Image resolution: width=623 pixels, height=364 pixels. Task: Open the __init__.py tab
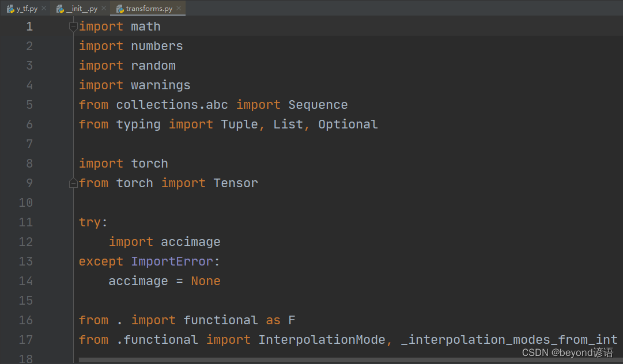click(x=82, y=9)
